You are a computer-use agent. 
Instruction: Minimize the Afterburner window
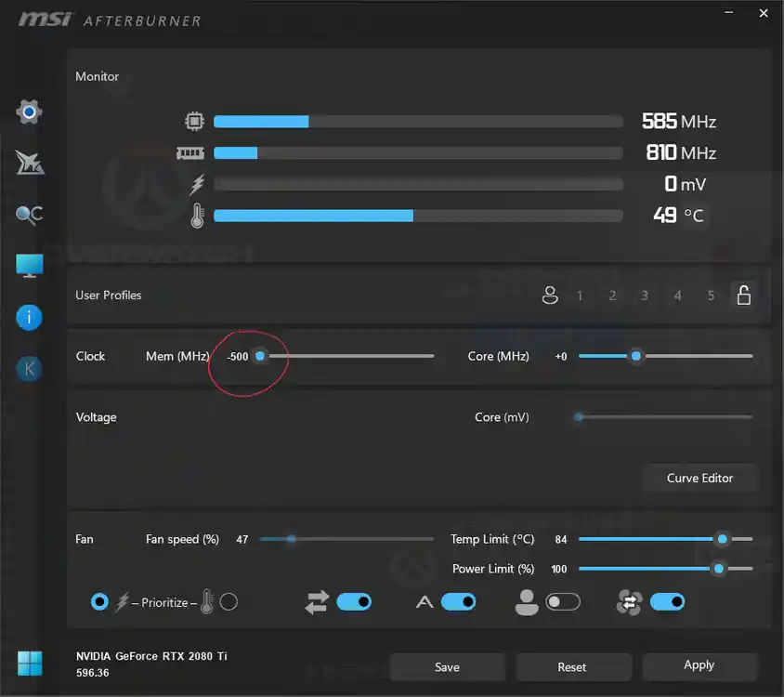tap(729, 12)
